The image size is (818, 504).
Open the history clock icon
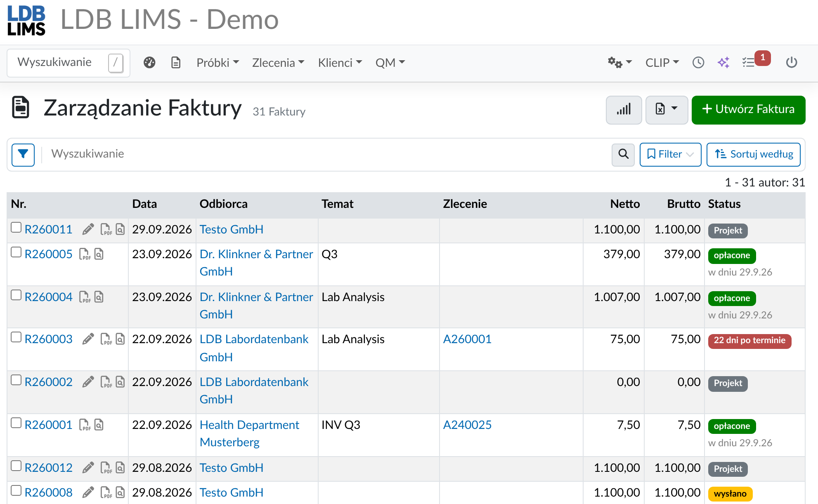pyautogui.click(x=698, y=63)
